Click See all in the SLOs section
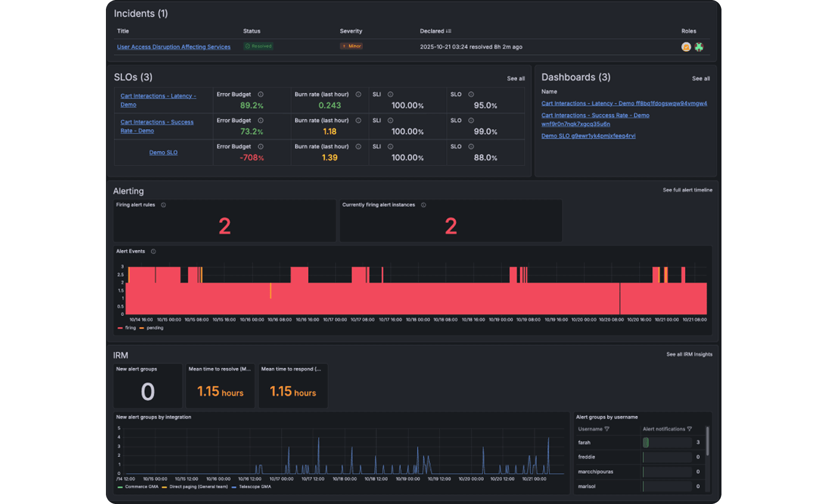827x504 pixels. click(516, 78)
